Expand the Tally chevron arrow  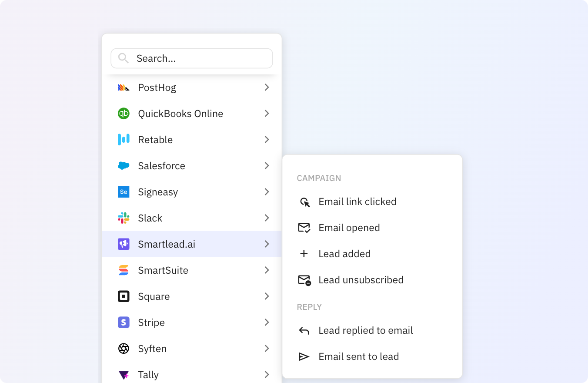click(x=267, y=375)
